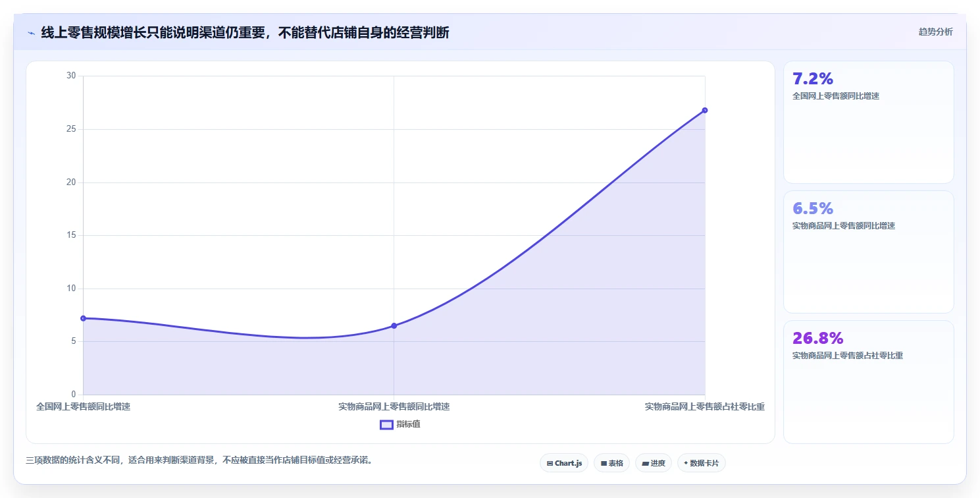Click the 表格 chip
980x498 pixels.
(x=611, y=463)
